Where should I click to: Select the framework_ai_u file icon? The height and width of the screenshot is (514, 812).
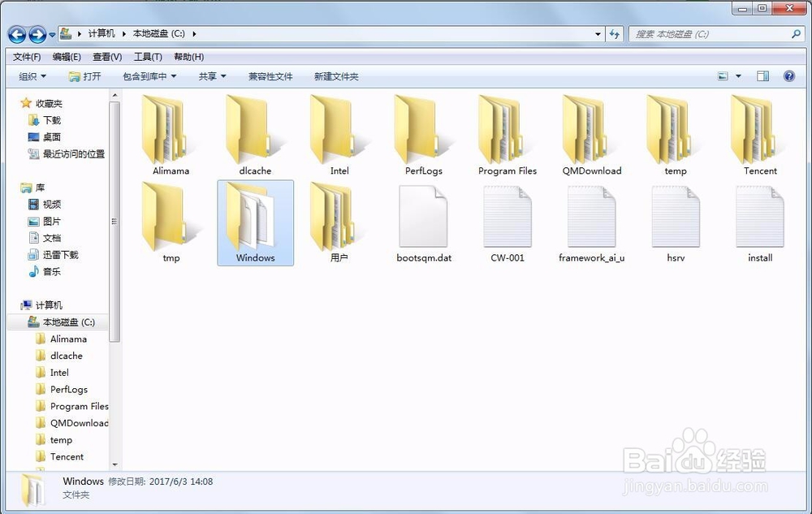(591, 217)
